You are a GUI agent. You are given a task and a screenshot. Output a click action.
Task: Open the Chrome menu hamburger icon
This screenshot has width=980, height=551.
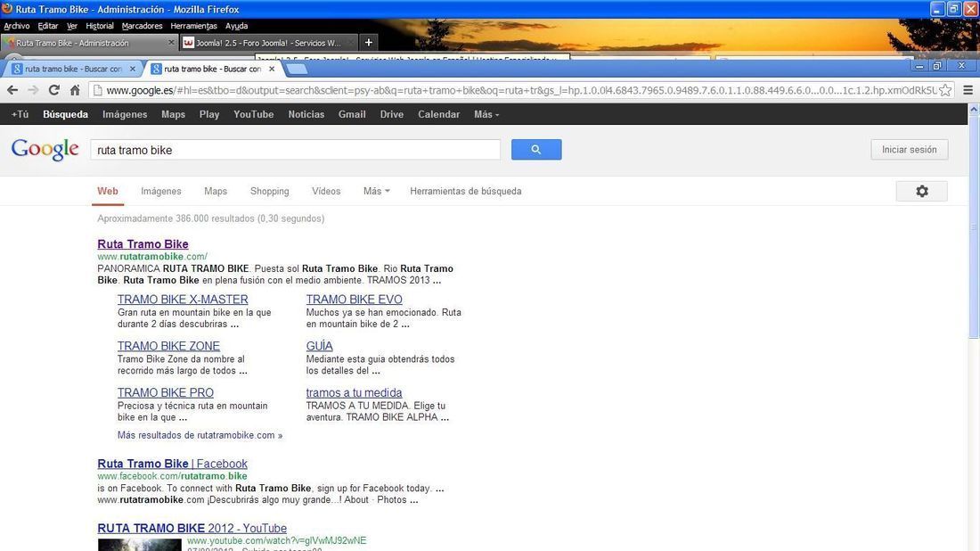(x=968, y=90)
